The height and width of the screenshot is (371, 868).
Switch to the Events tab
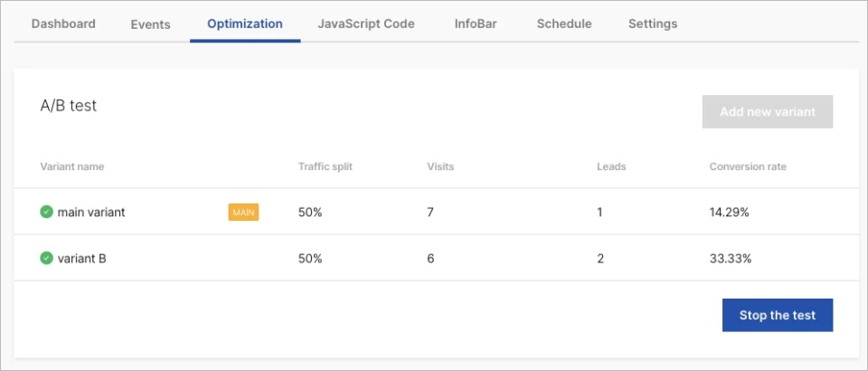(150, 24)
